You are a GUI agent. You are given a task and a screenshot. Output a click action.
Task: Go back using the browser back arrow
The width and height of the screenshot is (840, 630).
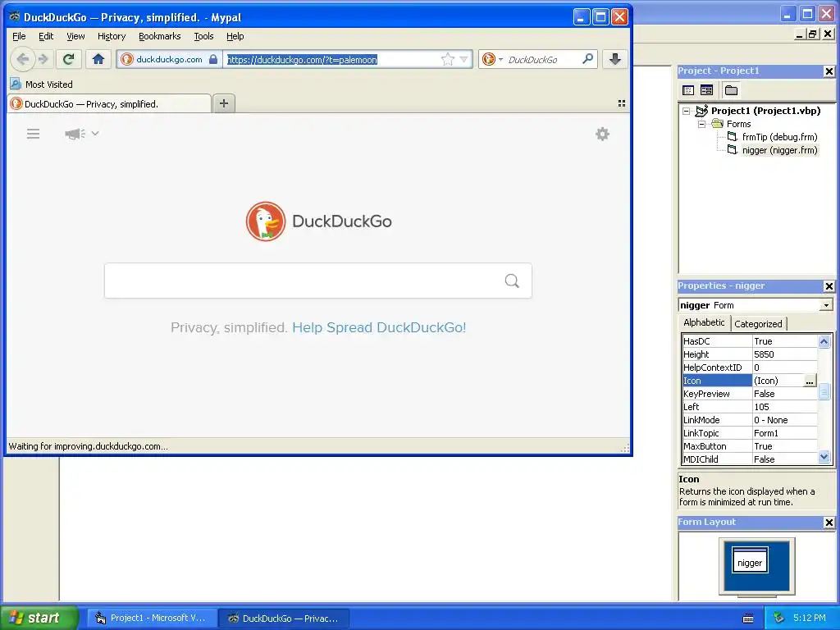(22, 59)
